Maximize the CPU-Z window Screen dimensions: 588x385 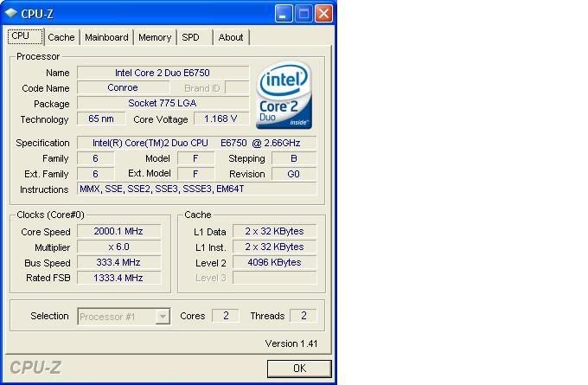point(304,13)
